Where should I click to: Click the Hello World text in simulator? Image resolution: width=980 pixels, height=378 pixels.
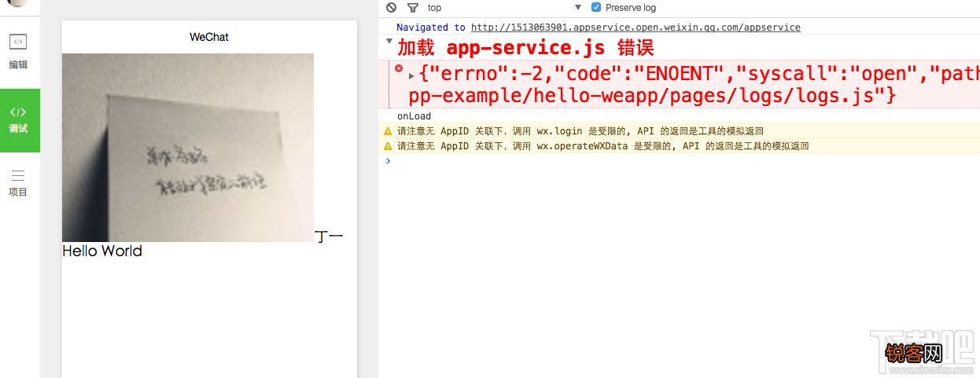(102, 251)
